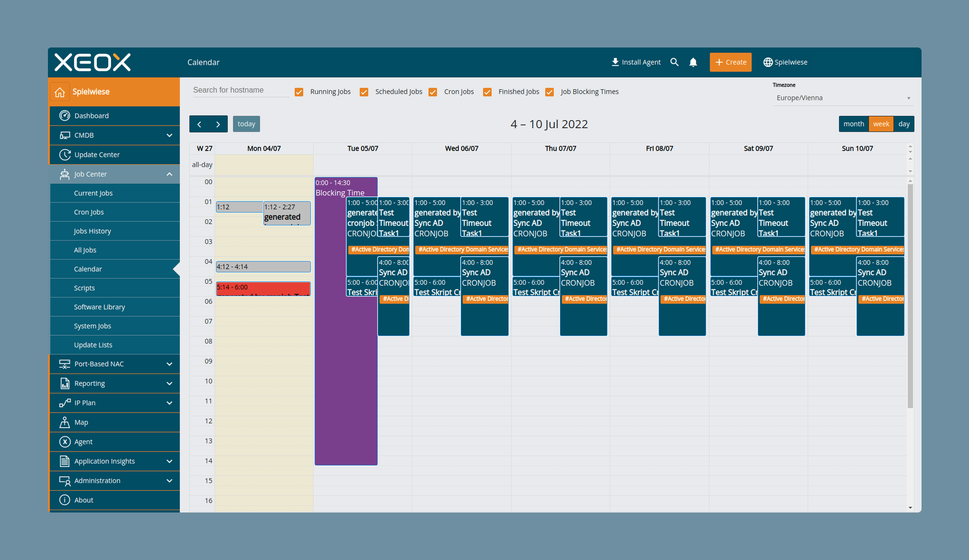Open All Jobs menu item
Screen dimensions: 969x560
115,250
